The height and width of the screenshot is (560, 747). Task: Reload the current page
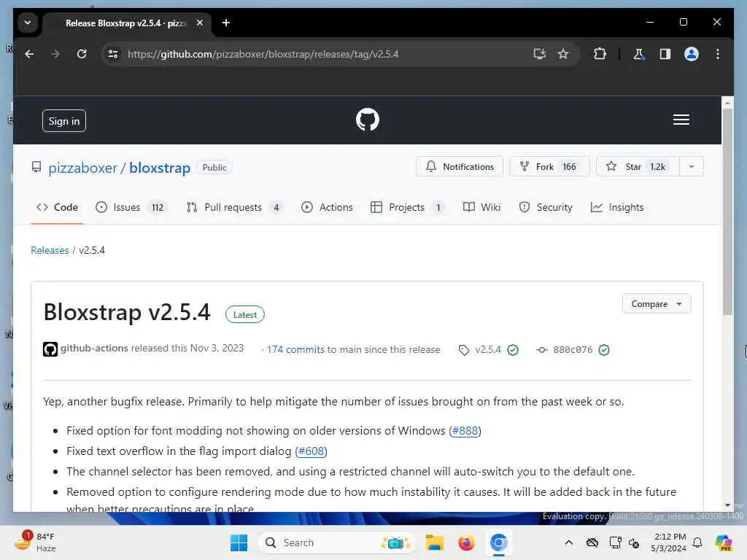click(x=82, y=54)
